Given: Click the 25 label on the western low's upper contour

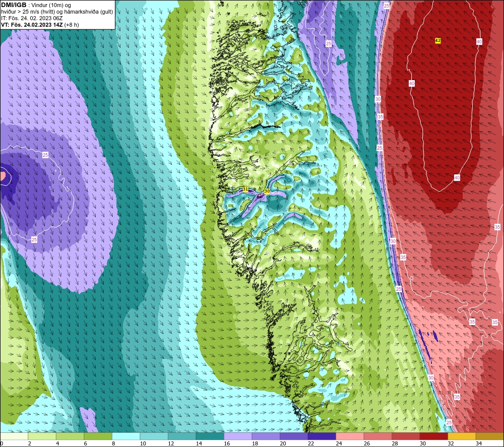Looking at the screenshot, I should coord(45,155).
